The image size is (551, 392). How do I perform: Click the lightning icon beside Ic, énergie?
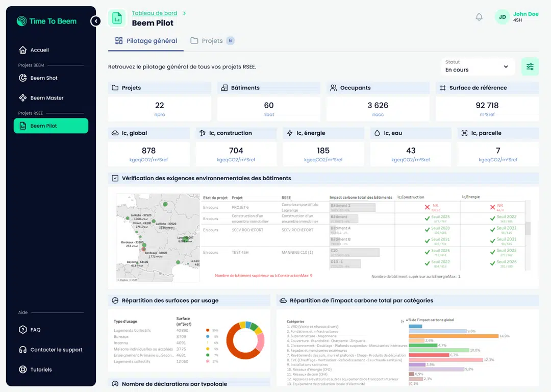click(290, 133)
